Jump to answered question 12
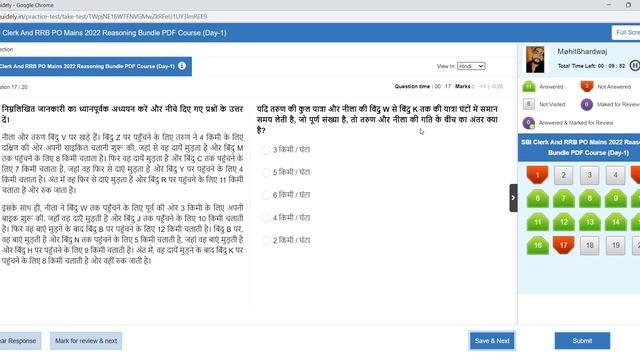Viewport: 640px width, 360px height. pos(563,222)
